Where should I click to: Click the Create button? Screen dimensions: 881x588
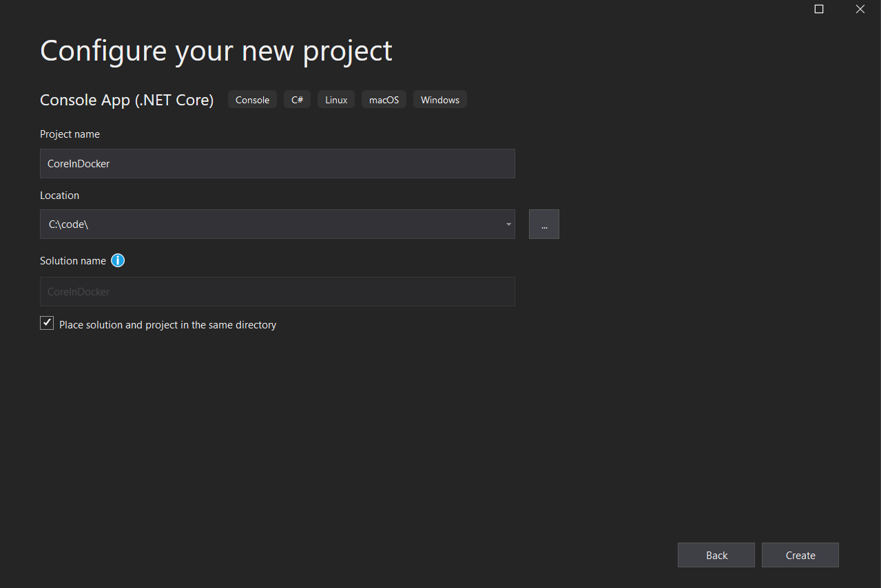pos(800,555)
